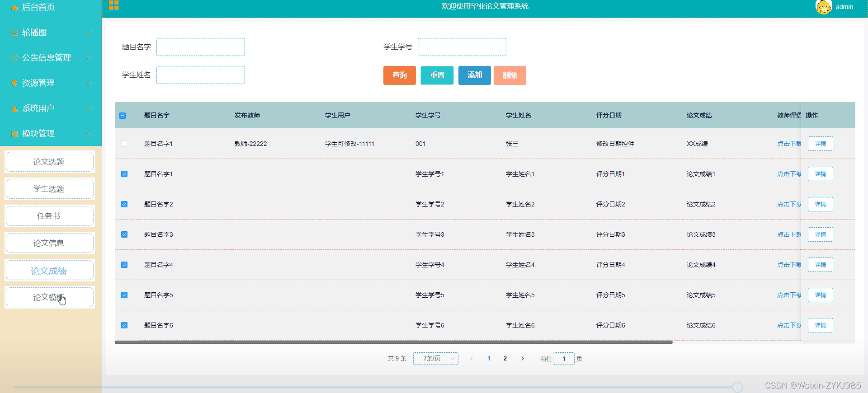
Task: Open the 论文信息 submenu item
Action: [49, 243]
